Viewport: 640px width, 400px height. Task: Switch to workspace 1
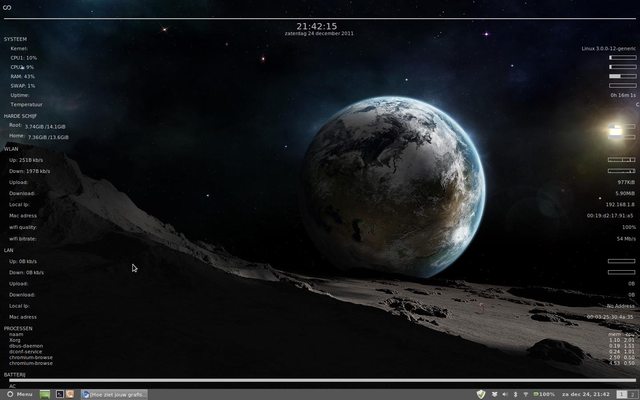point(622,394)
